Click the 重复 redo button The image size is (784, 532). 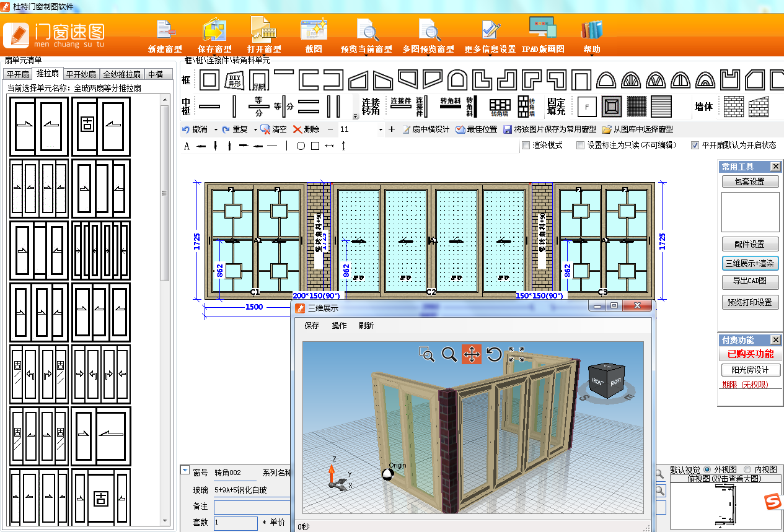[x=235, y=129]
